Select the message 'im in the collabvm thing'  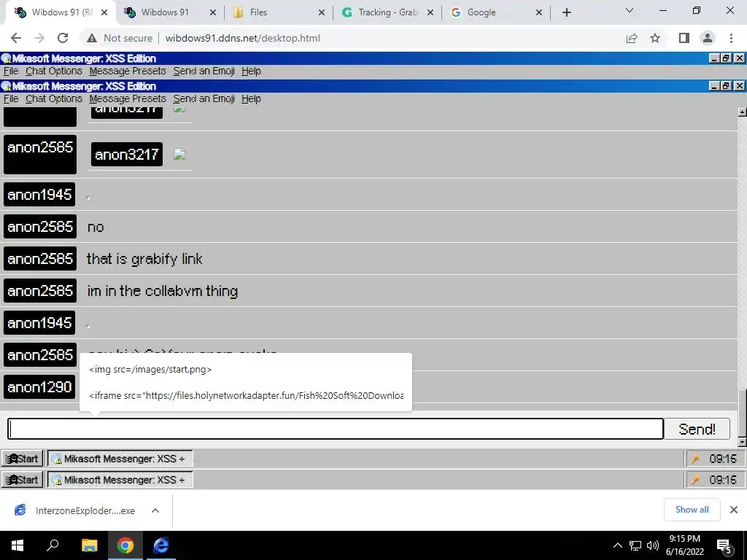162,291
